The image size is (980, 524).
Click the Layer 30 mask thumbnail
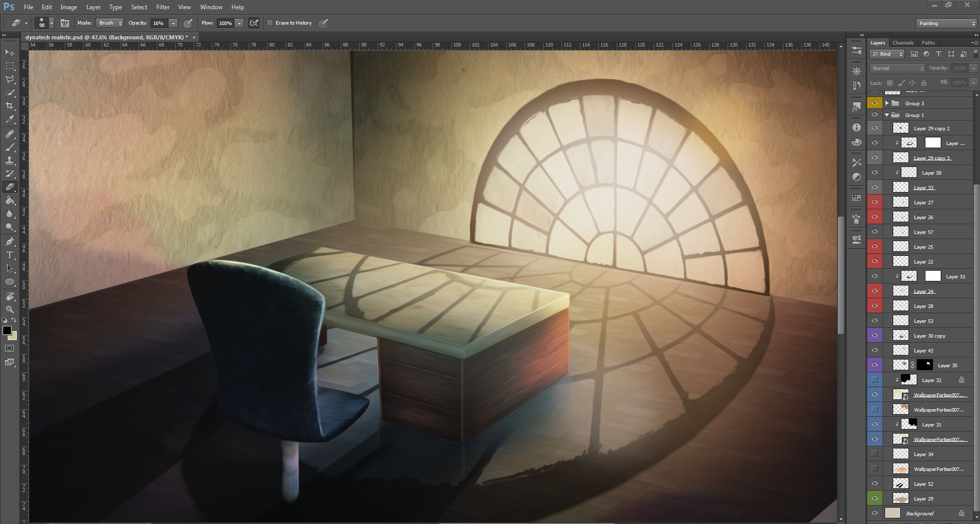[x=925, y=365]
